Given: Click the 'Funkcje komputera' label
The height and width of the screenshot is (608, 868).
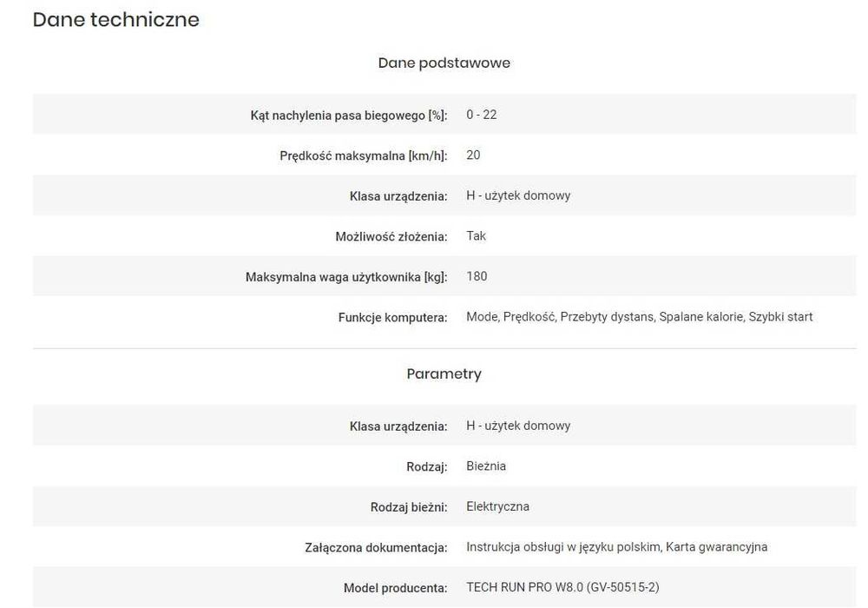Looking at the screenshot, I should pyautogui.click(x=392, y=317).
